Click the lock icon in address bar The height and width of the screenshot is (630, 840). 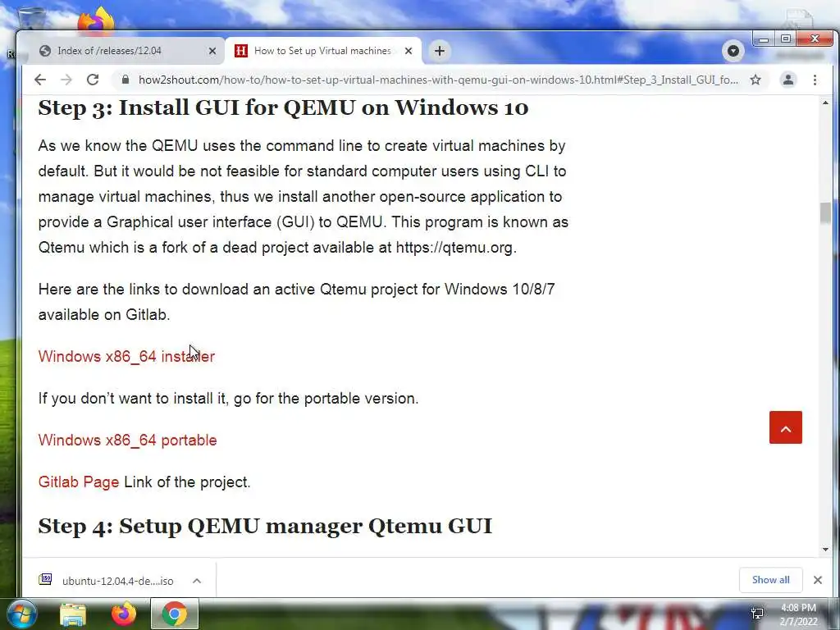(x=126, y=80)
